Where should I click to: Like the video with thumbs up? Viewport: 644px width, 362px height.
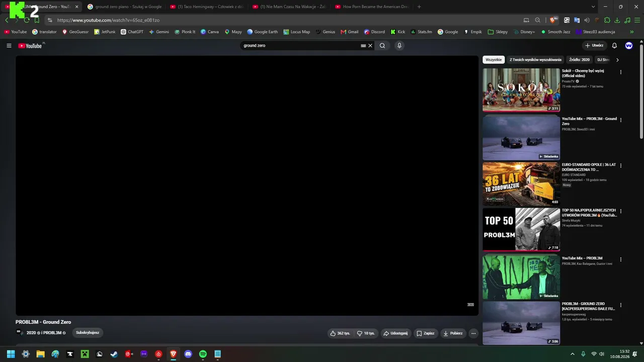(340, 333)
